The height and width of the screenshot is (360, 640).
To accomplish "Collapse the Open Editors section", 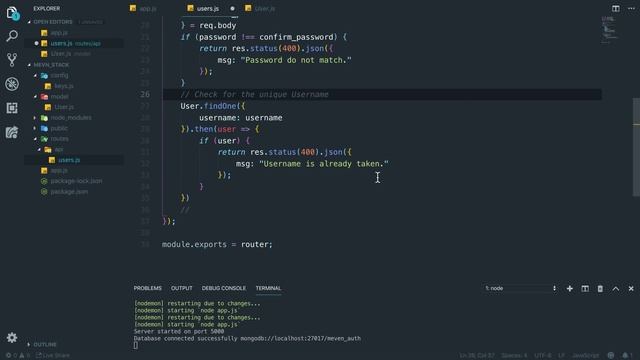I will tap(29, 22).
